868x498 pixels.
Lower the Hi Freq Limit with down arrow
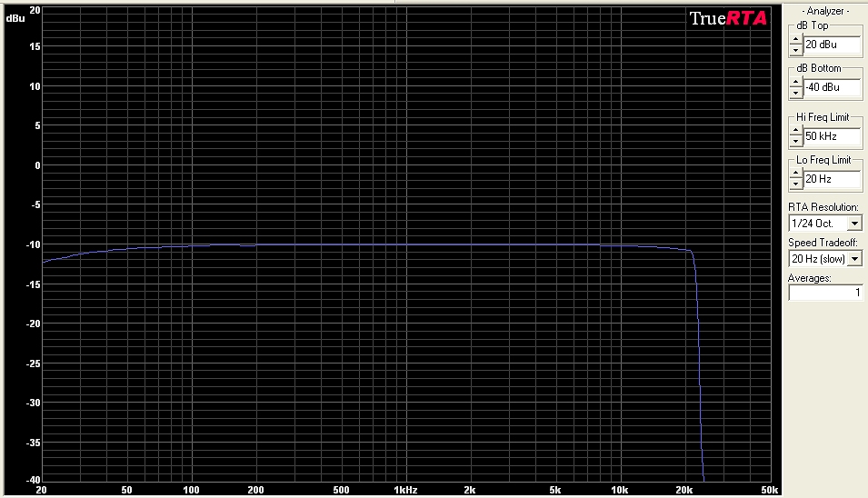(x=795, y=141)
